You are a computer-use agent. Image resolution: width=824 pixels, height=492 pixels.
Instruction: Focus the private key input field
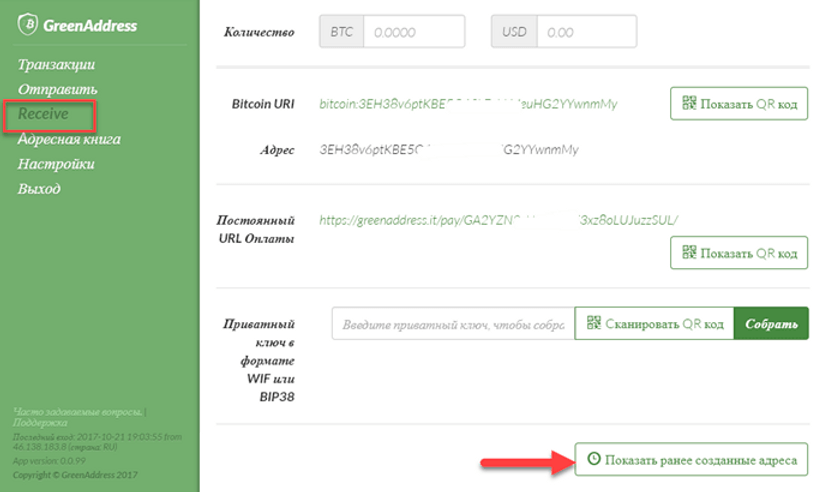click(x=454, y=324)
